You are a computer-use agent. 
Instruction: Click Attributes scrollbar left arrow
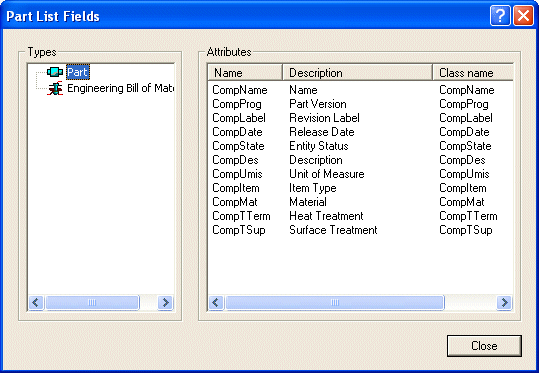(x=216, y=303)
